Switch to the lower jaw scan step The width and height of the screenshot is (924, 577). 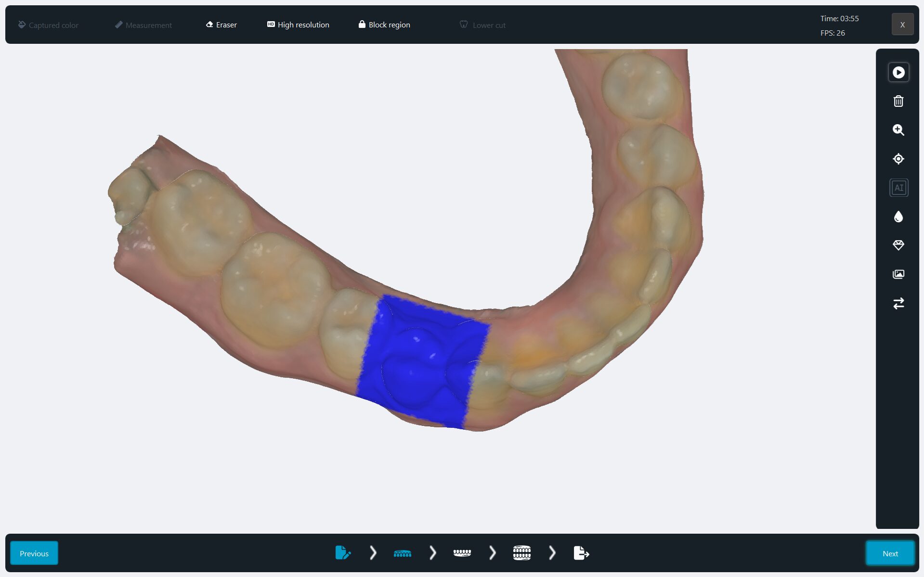[x=462, y=553]
